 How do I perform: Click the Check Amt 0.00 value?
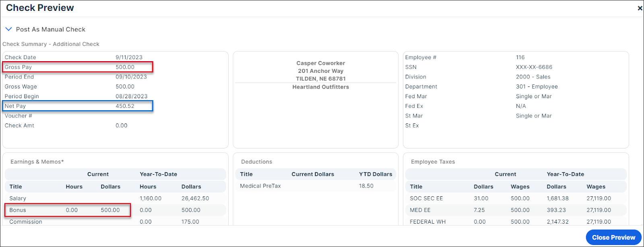[122, 126]
